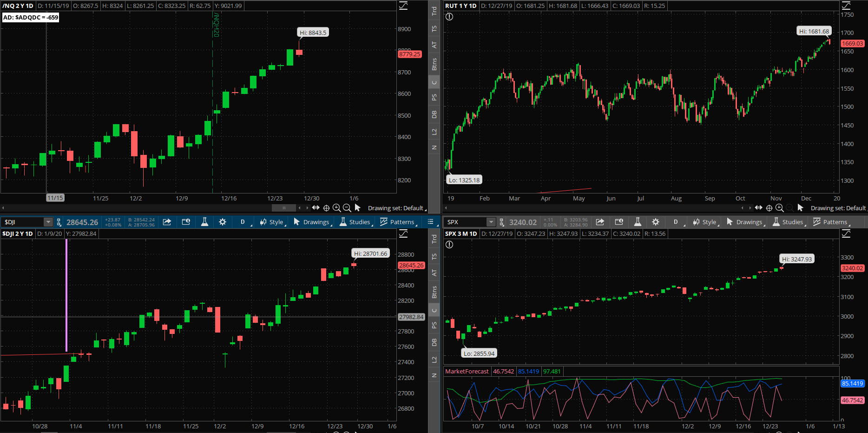Select pointer drawing tool under /NQ chart
This screenshot has height=433, width=868.
click(357, 208)
